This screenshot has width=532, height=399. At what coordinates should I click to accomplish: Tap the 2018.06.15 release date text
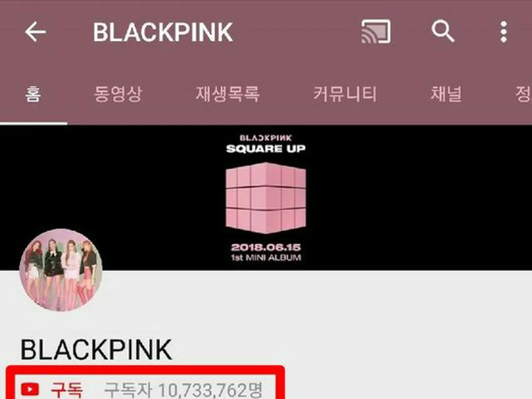click(266, 247)
